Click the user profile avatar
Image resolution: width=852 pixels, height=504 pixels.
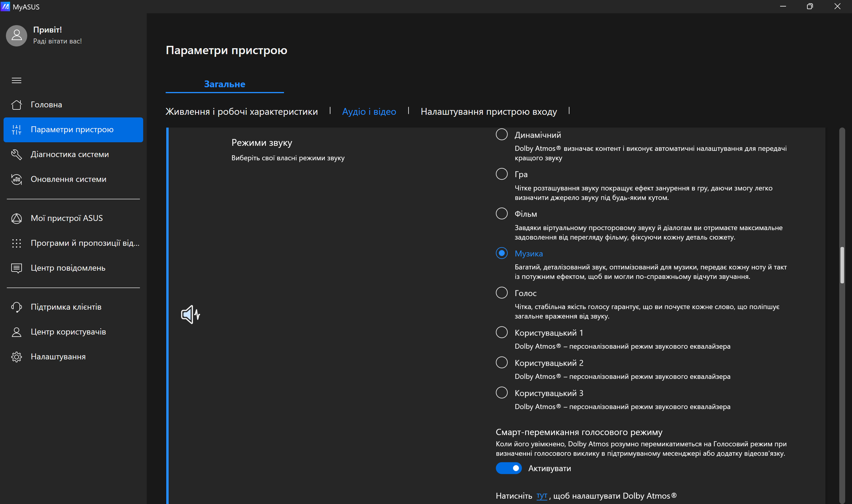pyautogui.click(x=17, y=35)
